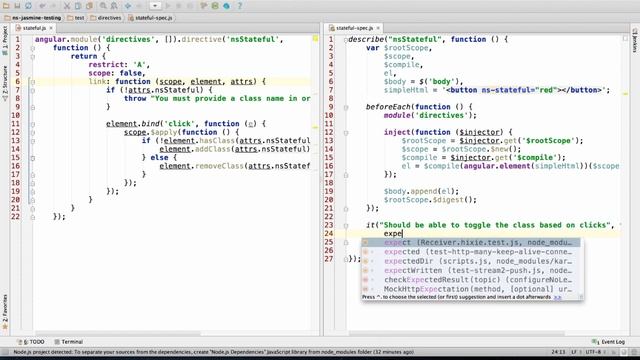Click the blue round toolbar icon

coord(226,6)
